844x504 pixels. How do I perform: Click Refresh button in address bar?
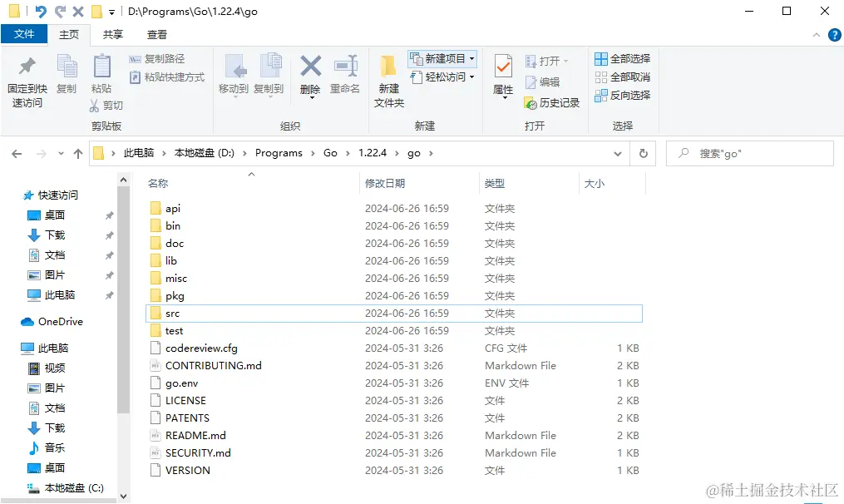pyautogui.click(x=644, y=154)
